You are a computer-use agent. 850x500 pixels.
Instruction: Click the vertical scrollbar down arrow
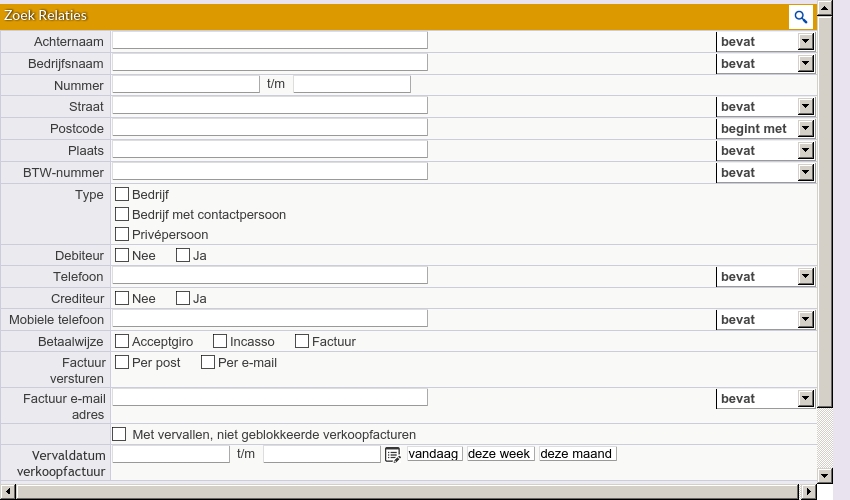point(825,475)
